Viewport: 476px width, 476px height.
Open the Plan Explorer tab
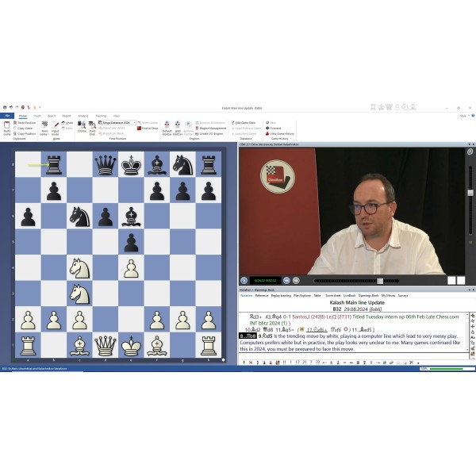[302, 295]
